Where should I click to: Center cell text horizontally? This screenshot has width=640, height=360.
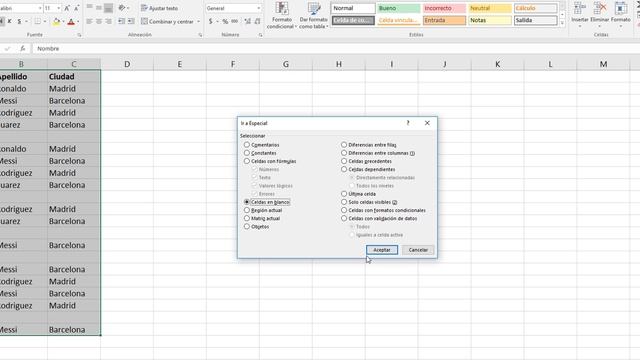coord(99,21)
